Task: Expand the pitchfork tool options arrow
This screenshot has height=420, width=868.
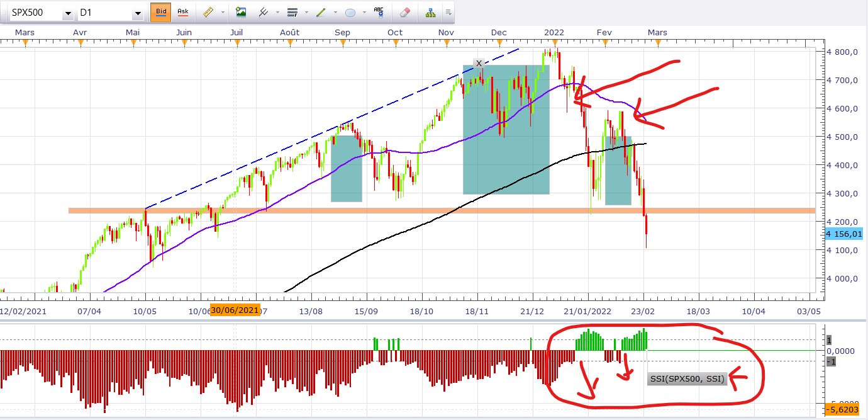Action: (278, 13)
